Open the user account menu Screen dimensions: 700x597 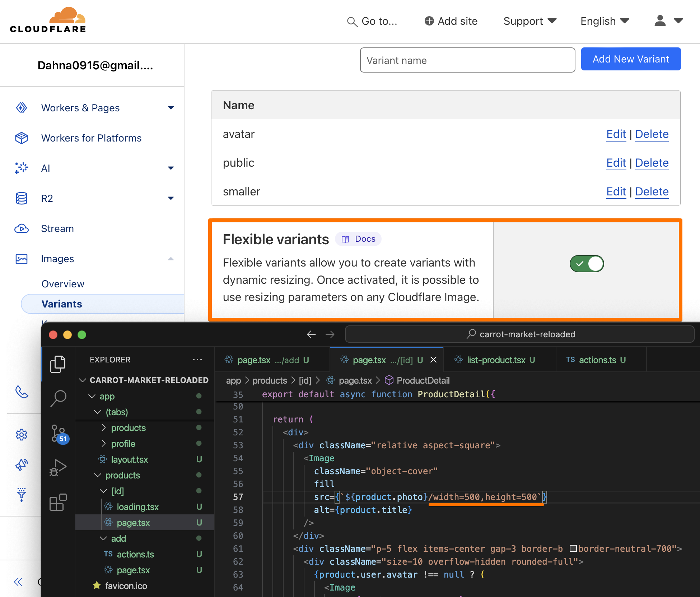(668, 21)
